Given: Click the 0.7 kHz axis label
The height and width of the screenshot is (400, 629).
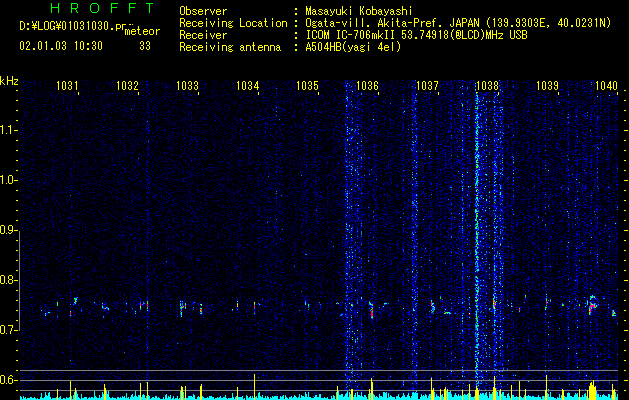Looking at the screenshot, I should pyautogui.click(x=8, y=330).
